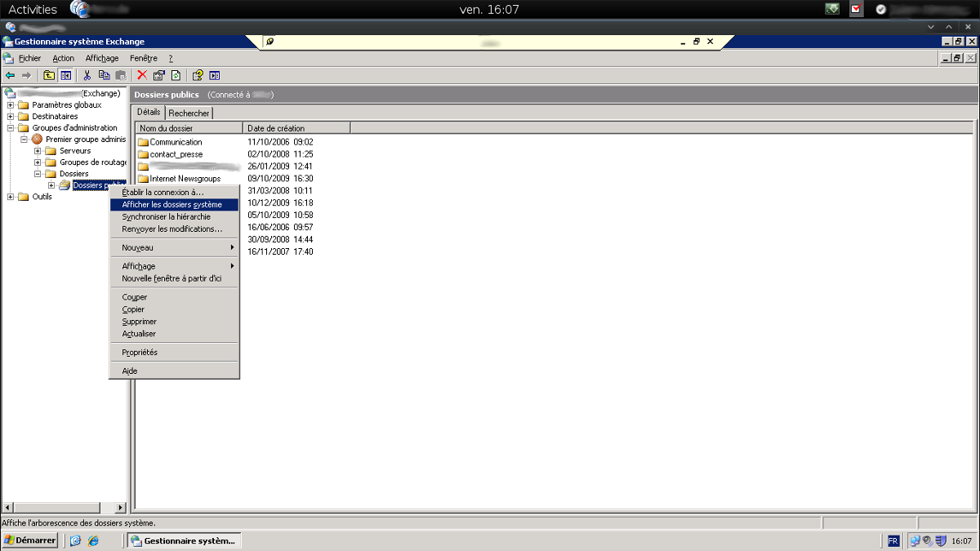Viewport: 980px width, 551px height.
Task: Click the Communication folder icon
Action: (143, 142)
